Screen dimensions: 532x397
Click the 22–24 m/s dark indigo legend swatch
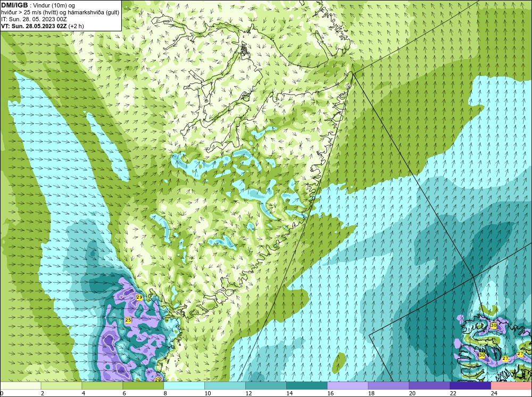pyautogui.click(x=471, y=385)
